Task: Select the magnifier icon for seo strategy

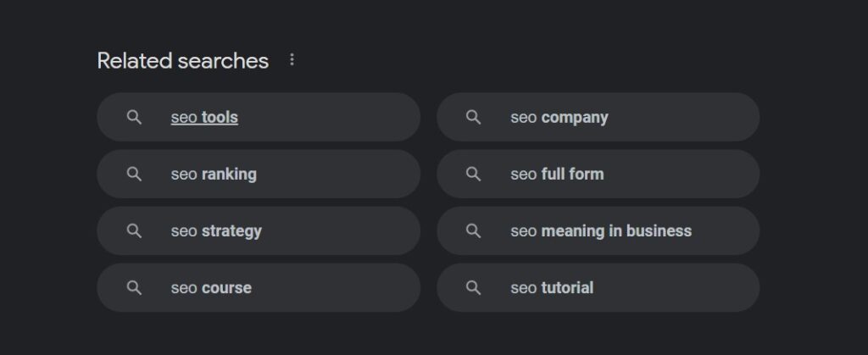Action: [x=134, y=230]
